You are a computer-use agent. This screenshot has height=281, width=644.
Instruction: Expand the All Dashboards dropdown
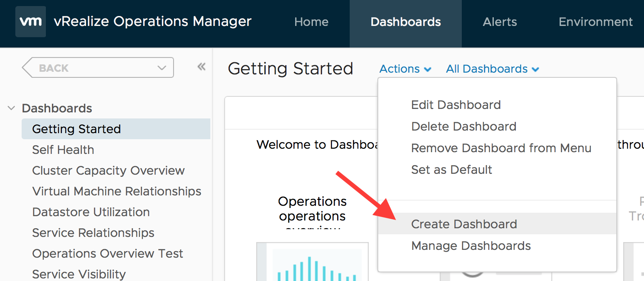coord(493,69)
